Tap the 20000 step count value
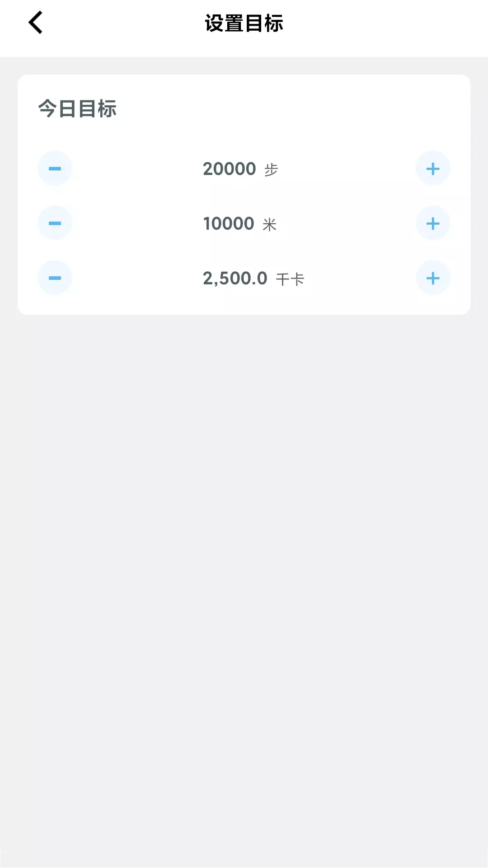The image size is (488, 868). click(x=229, y=169)
